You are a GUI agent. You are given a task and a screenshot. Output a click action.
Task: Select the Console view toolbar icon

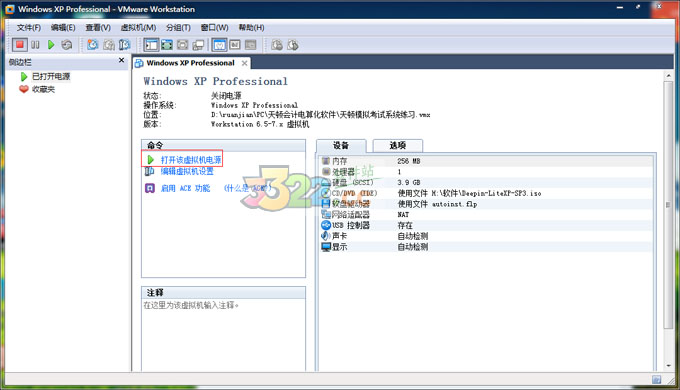click(x=251, y=45)
